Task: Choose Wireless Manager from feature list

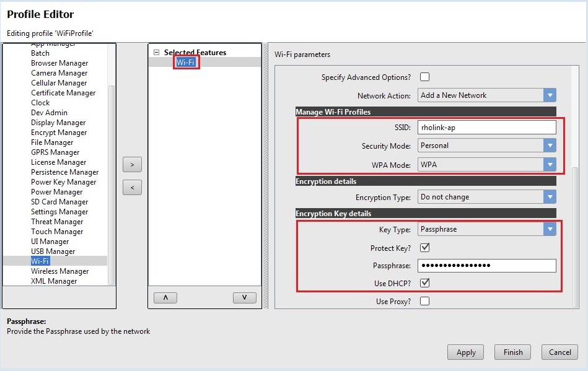Action: coord(59,271)
